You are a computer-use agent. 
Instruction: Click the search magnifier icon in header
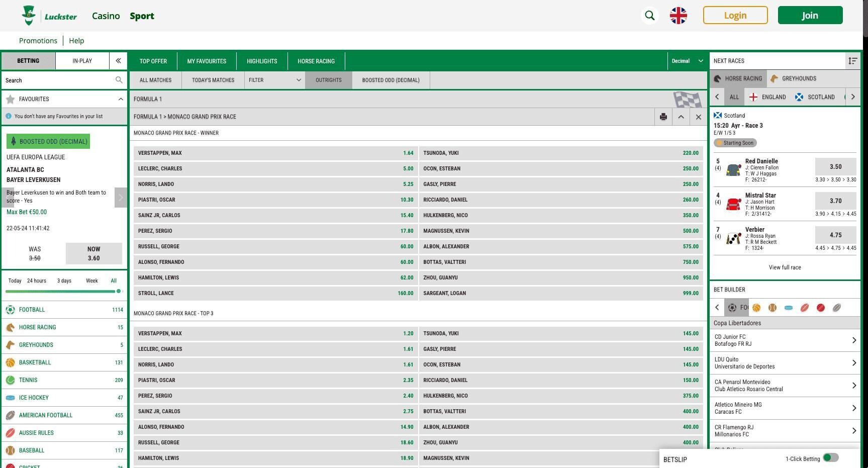[x=649, y=16]
